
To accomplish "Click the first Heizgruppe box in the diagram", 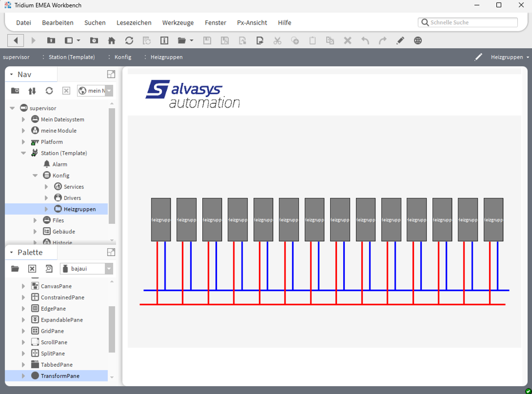I will coord(161,219).
